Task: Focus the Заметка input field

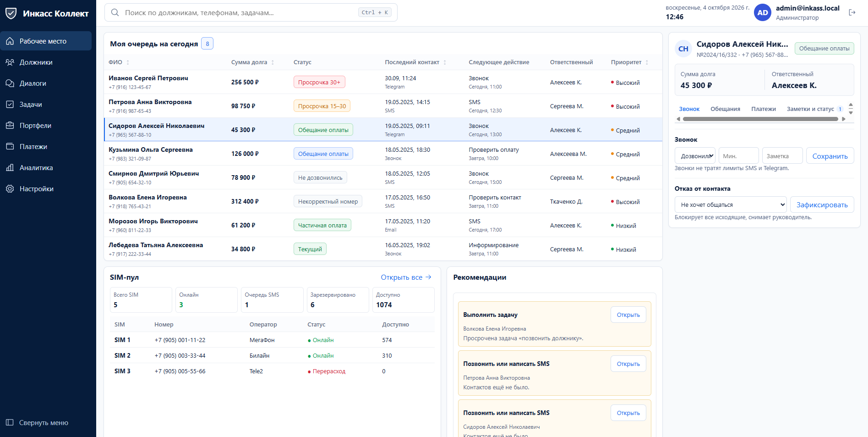Action: click(782, 155)
